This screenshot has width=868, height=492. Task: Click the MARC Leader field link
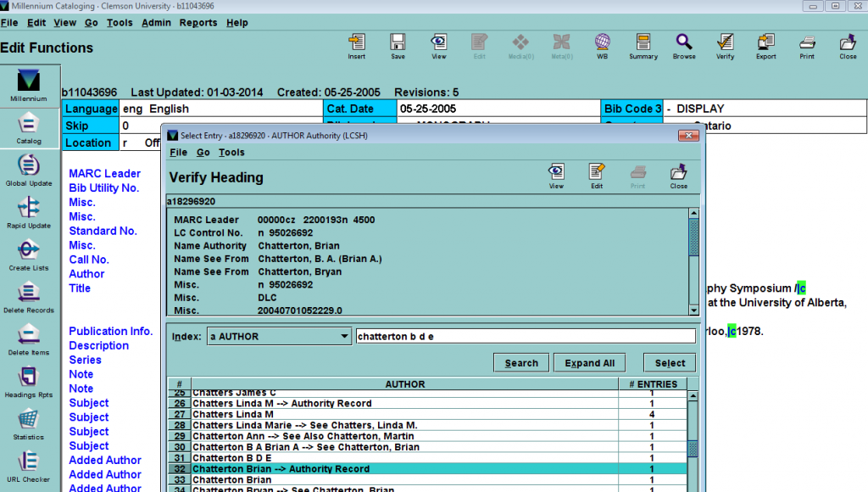tap(104, 173)
